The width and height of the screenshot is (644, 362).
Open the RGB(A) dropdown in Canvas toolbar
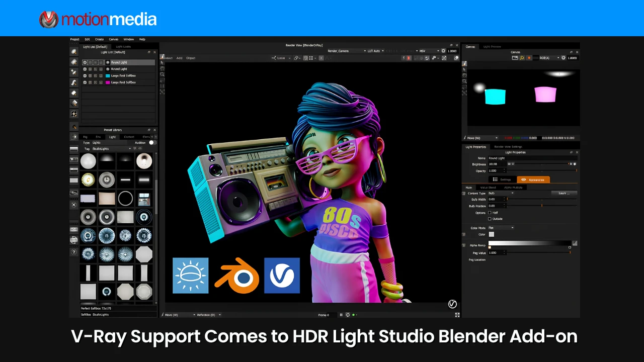point(549,58)
